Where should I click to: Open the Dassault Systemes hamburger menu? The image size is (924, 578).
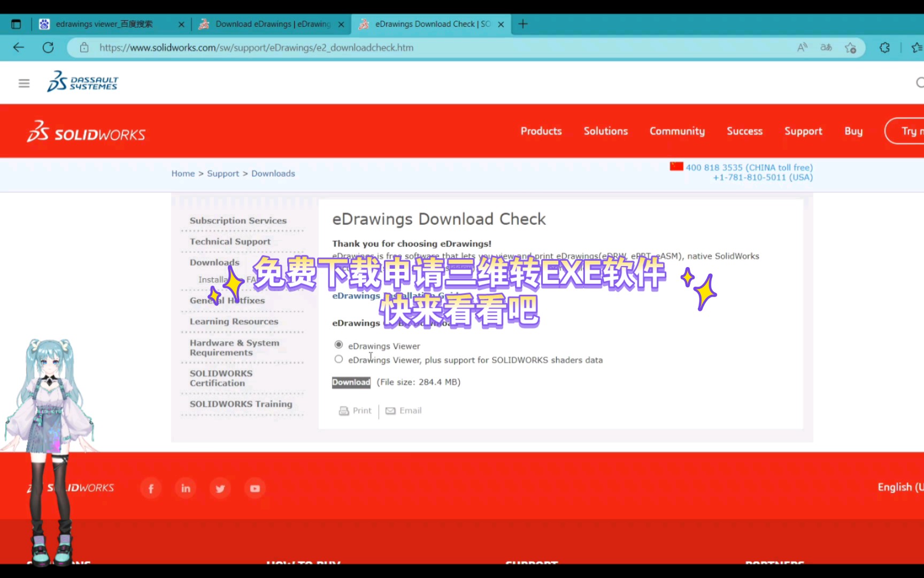point(24,83)
